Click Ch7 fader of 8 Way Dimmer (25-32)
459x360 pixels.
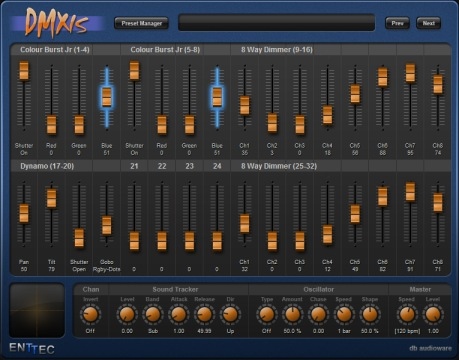(x=410, y=192)
